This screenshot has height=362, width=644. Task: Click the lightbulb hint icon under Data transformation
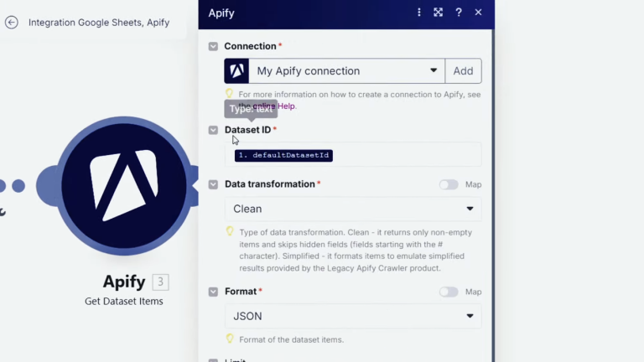tap(230, 231)
